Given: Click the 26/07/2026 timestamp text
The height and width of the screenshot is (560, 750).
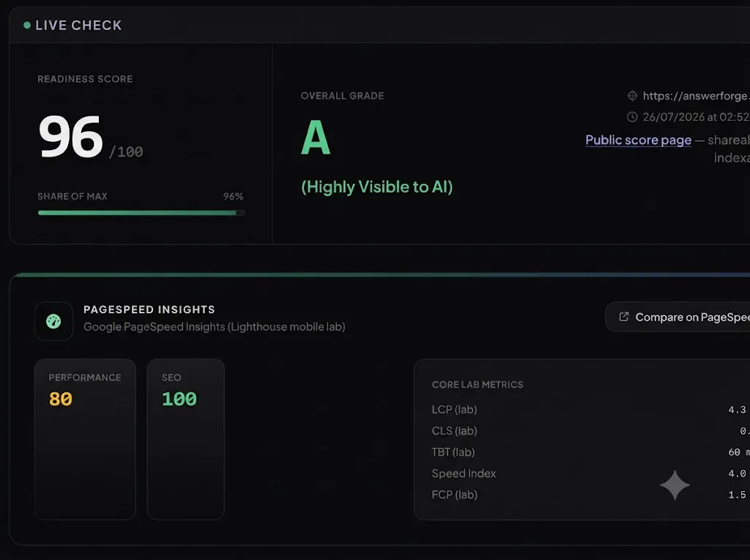Looking at the screenshot, I should point(696,116).
